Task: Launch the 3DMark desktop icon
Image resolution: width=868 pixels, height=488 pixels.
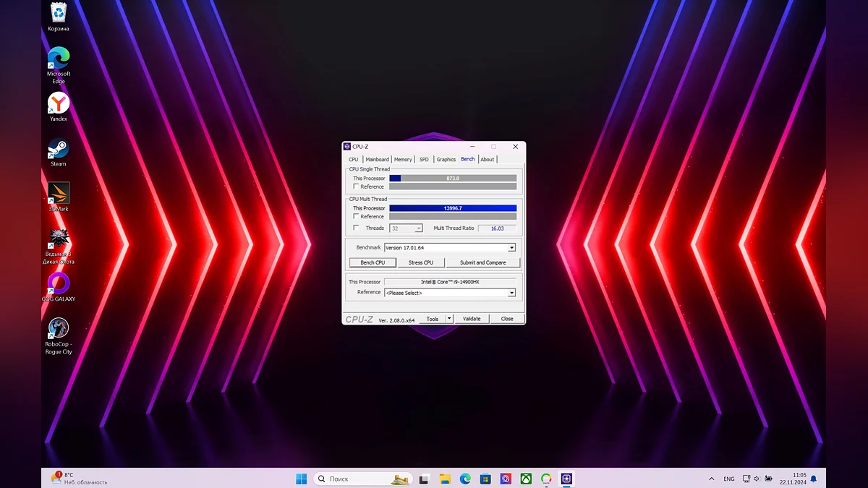Action: (x=58, y=194)
